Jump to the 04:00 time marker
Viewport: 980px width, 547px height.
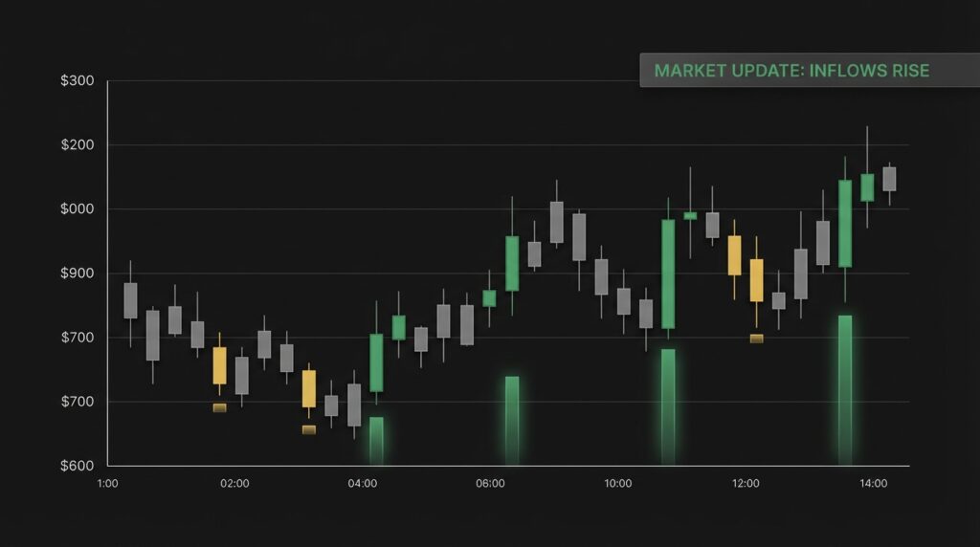pos(363,484)
